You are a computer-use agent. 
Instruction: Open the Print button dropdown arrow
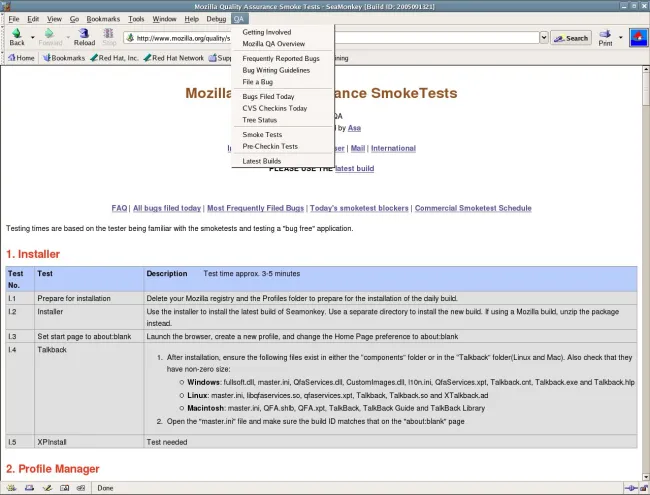pos(621,38)
